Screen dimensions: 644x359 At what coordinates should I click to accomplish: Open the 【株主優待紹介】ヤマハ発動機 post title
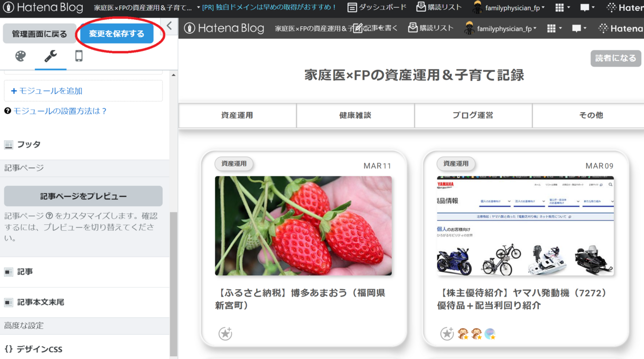coord(523,299)
